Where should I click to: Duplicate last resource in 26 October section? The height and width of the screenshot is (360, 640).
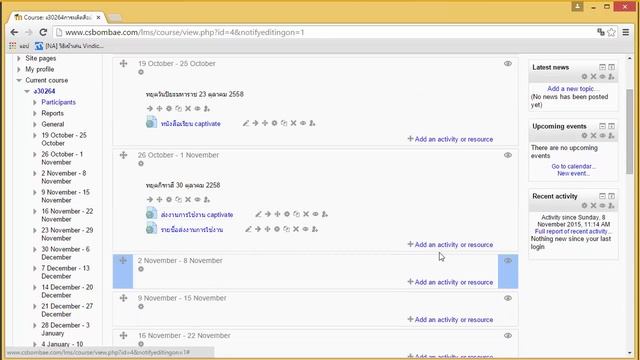287,229
